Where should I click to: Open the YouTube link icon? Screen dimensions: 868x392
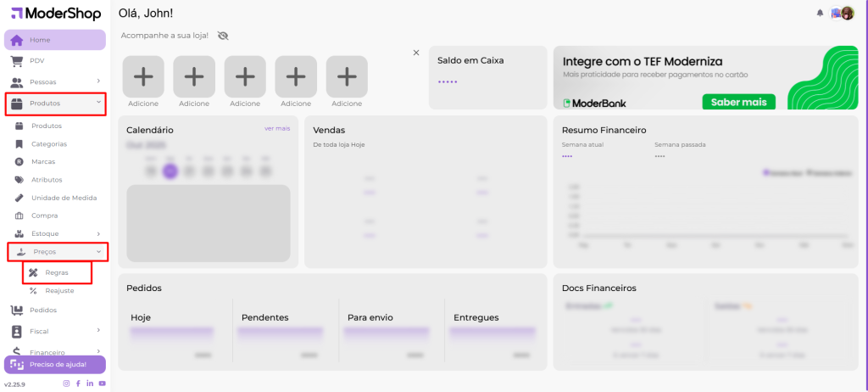click(102, 384)
